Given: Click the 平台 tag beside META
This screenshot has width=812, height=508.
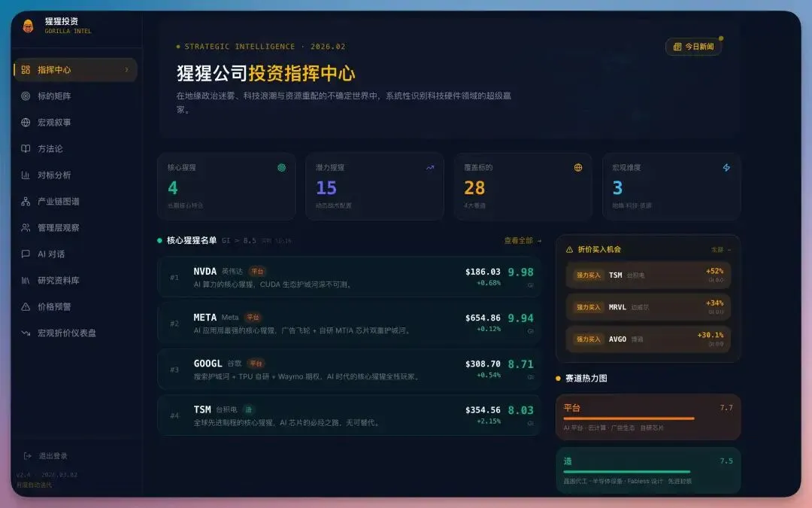Looking at the screenshot, I should [253, 318].
